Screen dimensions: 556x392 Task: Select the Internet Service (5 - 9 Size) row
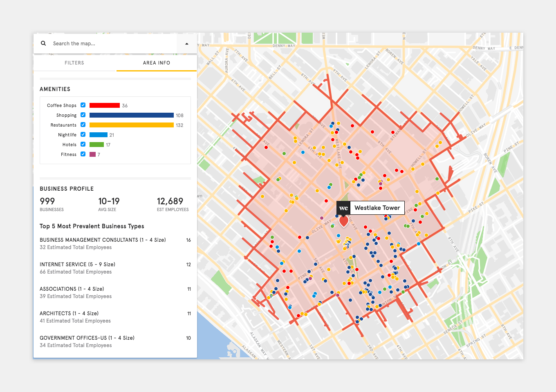[115, 268]
